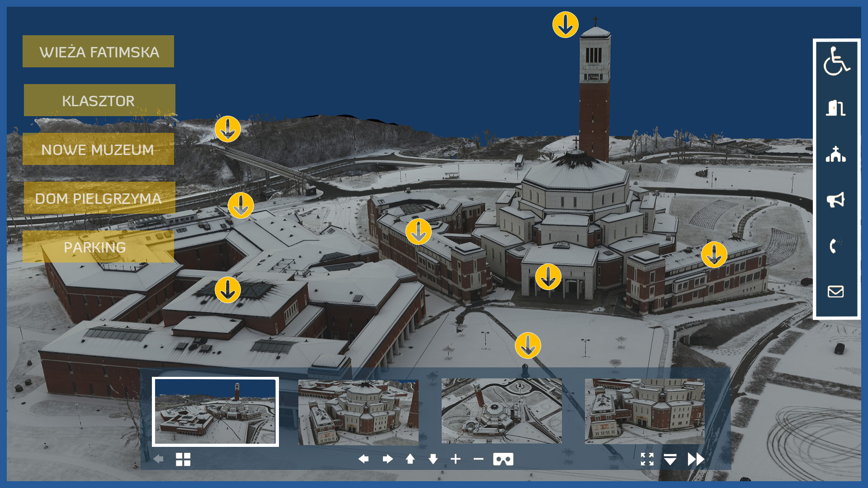This screenshot has width=868, height=488.
Task: Click hotspot arrow beside DOM PIELGRZYMA button
Action: click(x=241, y=206)
